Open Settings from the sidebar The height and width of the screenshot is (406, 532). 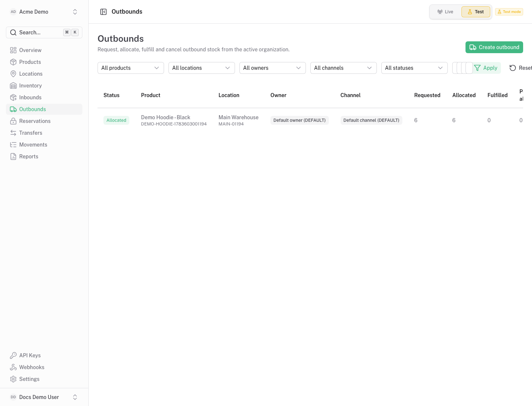coord(44,379)
